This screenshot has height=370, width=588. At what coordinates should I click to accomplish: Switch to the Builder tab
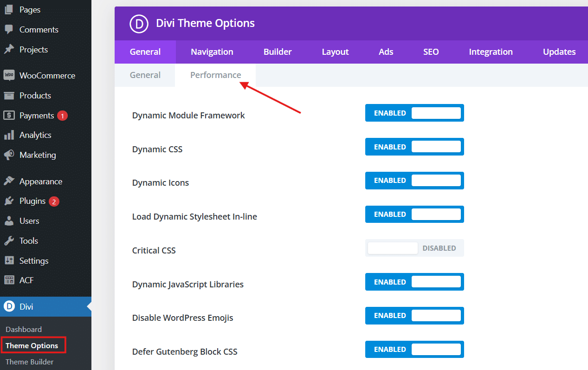(278, 52)
